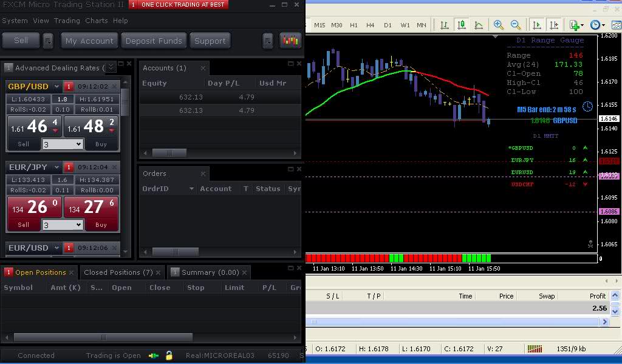Screen dimensions: 622x364
Task: Click the yellow padlock status icon
Action: coord(169,356)
